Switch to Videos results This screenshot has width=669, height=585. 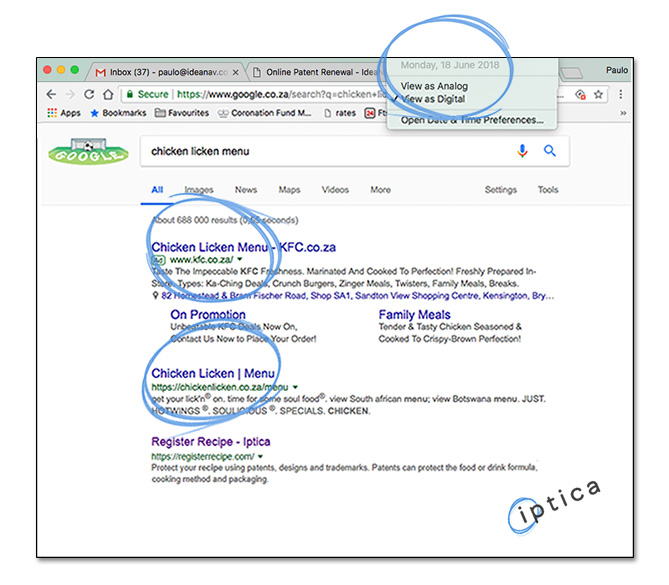[x=335, y=190]
